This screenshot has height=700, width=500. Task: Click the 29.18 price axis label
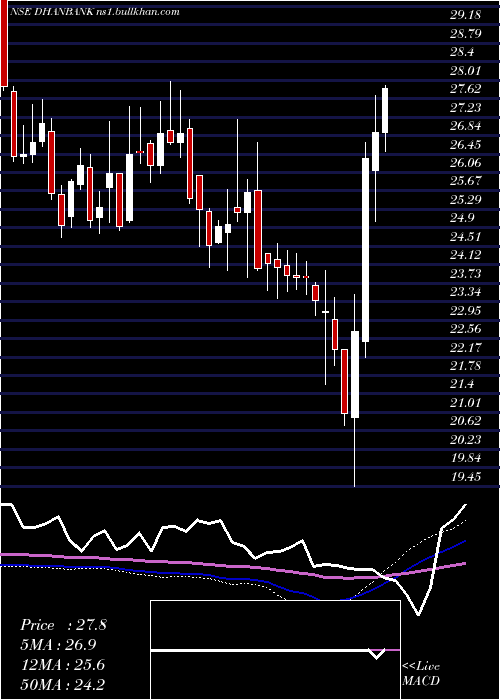tap(465, 15)
